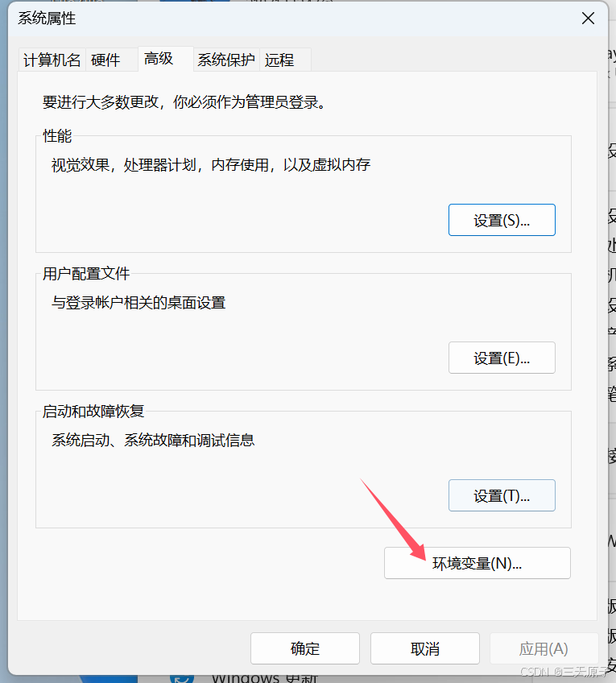
Task: Click the 应用(A) button
Action: [544, 648]
